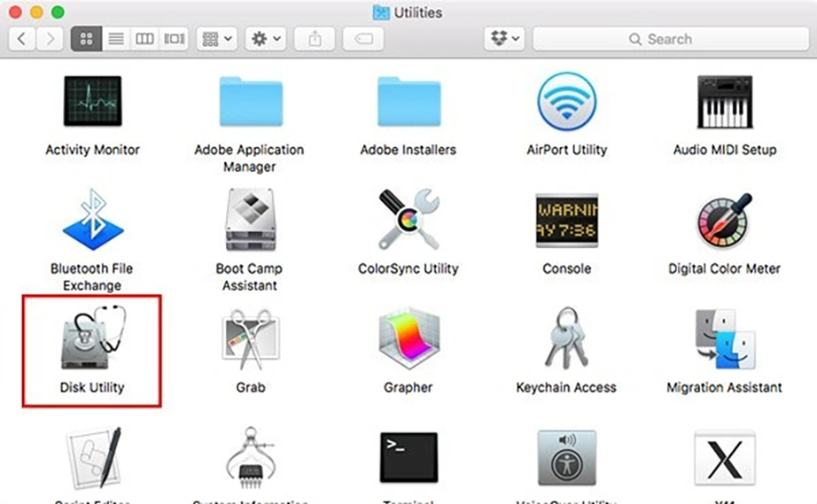Screen dimensions: 817x504
Task: Click the Activity Monitor label
Action: pos(93,150)
